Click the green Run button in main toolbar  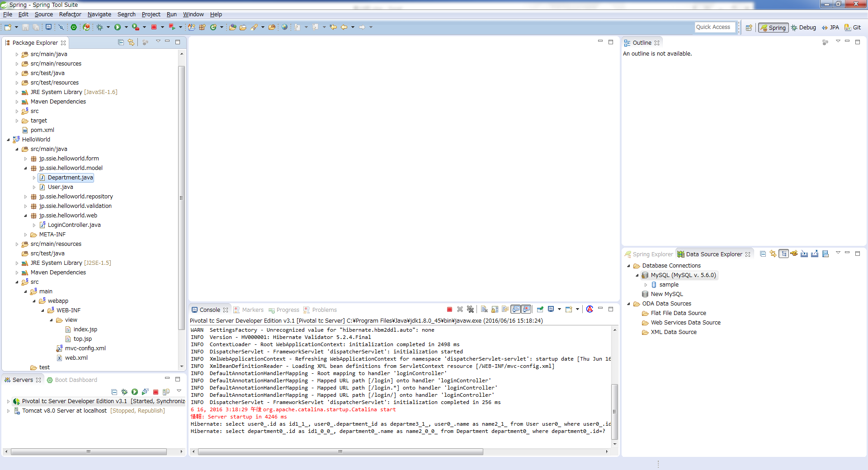[118, 27]
